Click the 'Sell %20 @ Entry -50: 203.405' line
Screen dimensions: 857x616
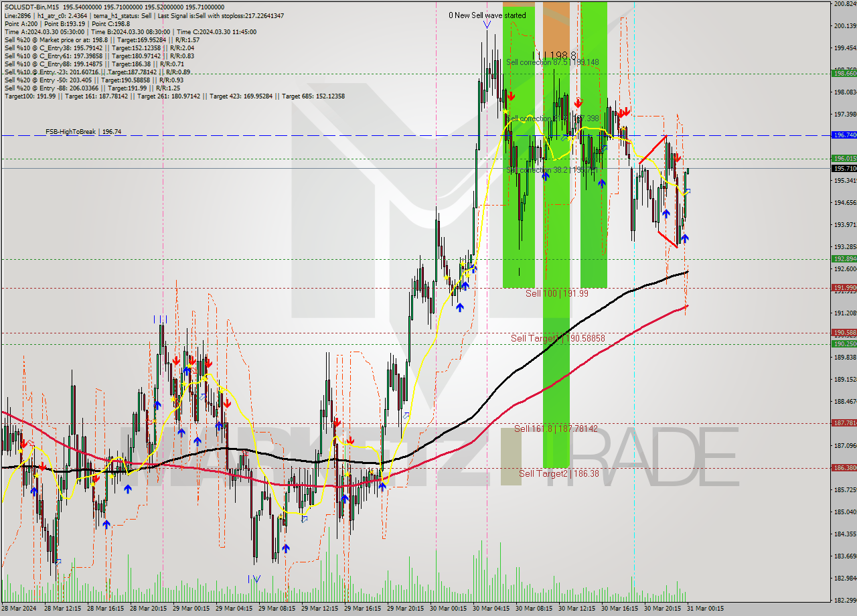94,80
